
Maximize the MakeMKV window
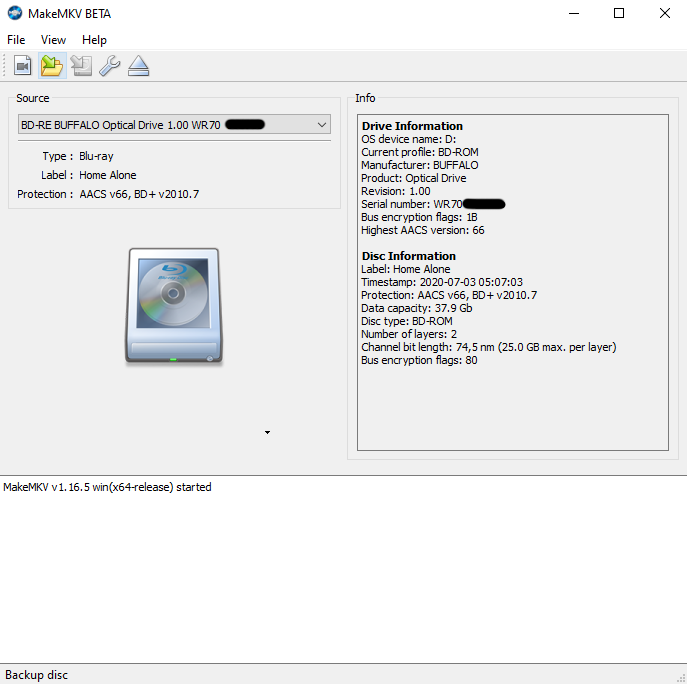click(x=619, y=14)
